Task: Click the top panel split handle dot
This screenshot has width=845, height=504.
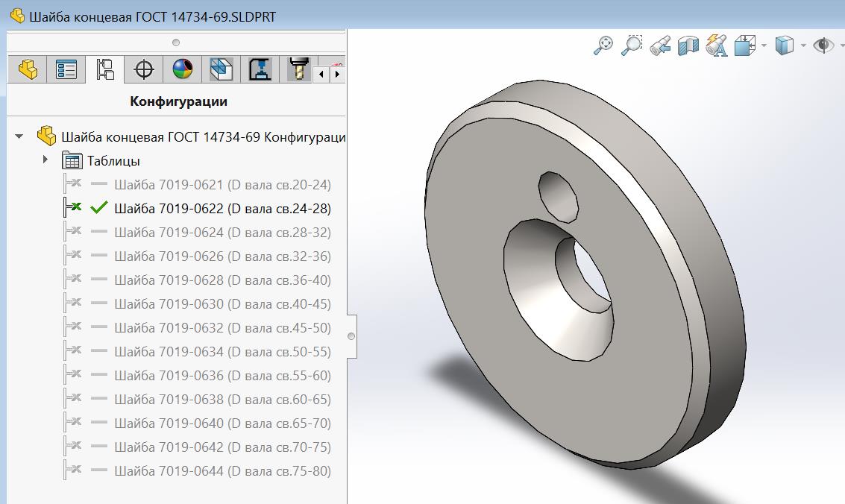Action: point(176,42)
